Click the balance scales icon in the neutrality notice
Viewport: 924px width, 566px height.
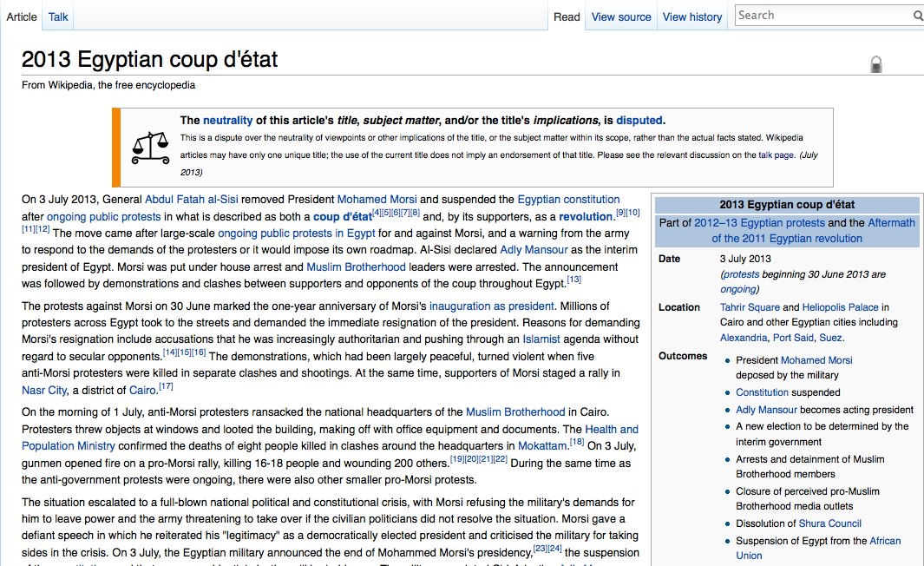150,148
